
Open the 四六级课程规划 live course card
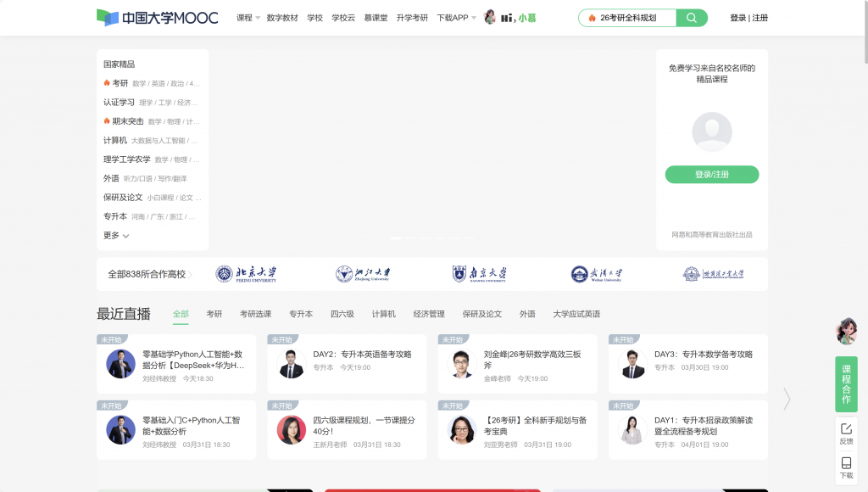point(347,431)
